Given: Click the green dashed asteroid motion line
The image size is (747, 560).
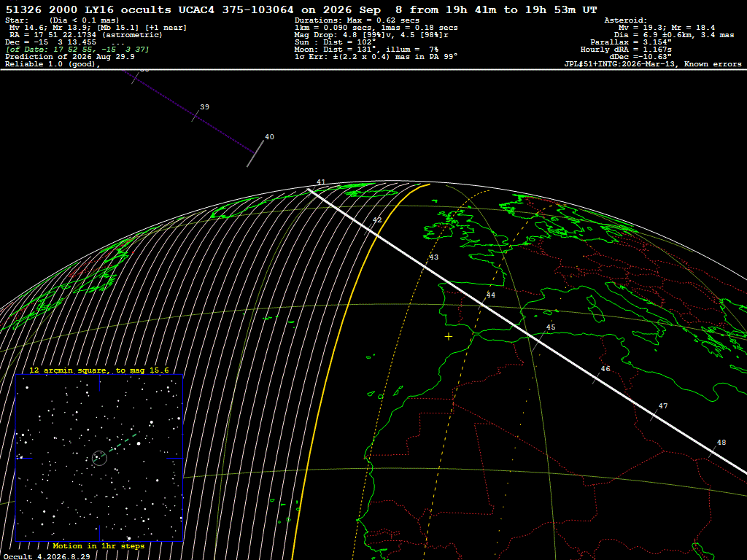Looking at the screenshot, I should [122, 443].
